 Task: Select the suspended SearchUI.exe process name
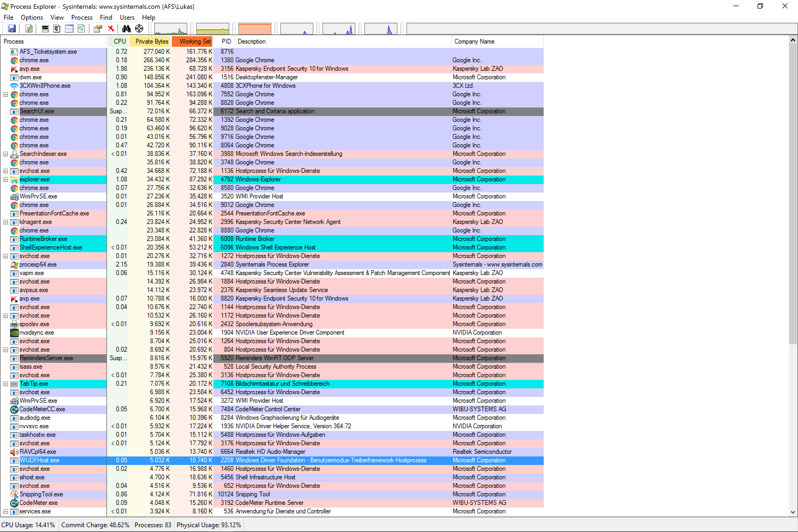[37, 111]
